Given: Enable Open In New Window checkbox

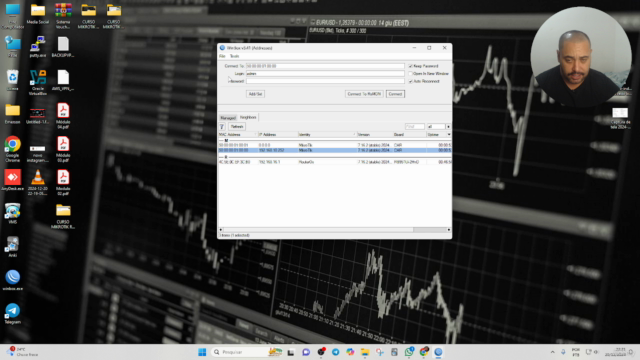Looking at the screenshot, I should coord(411,74).
